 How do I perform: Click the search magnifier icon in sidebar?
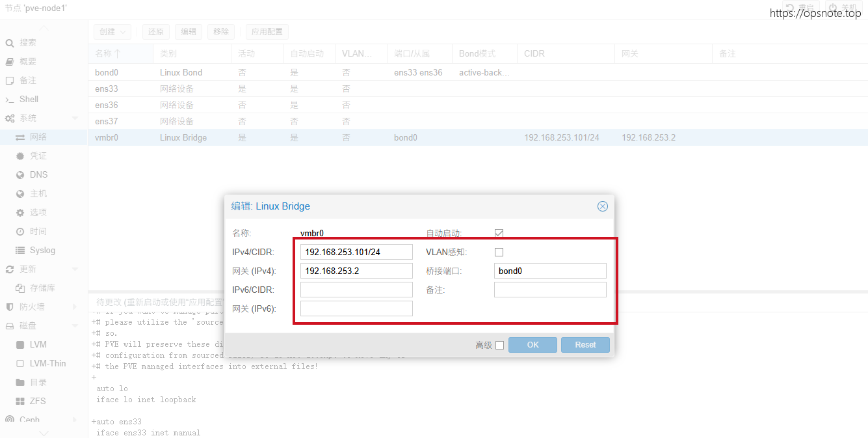(x=10, y=43)
